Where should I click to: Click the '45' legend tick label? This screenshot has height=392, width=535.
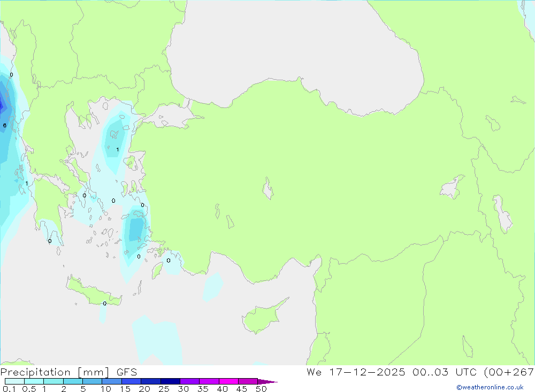coord(242,389)
